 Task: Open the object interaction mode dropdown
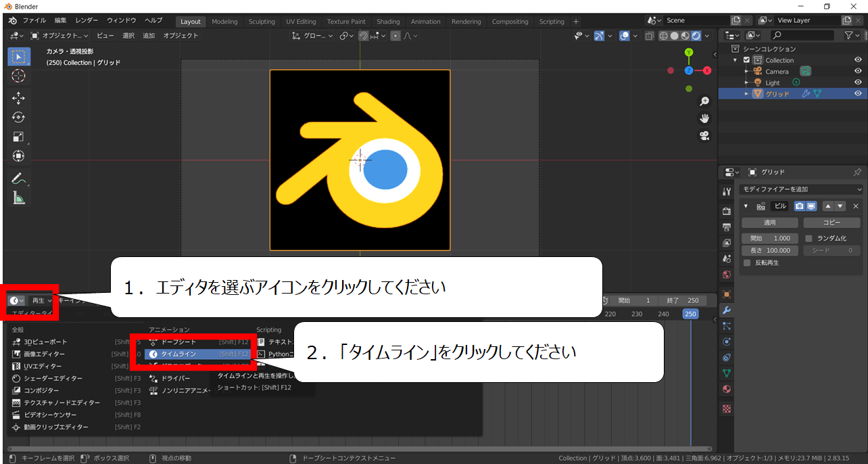tap(59, 35)
